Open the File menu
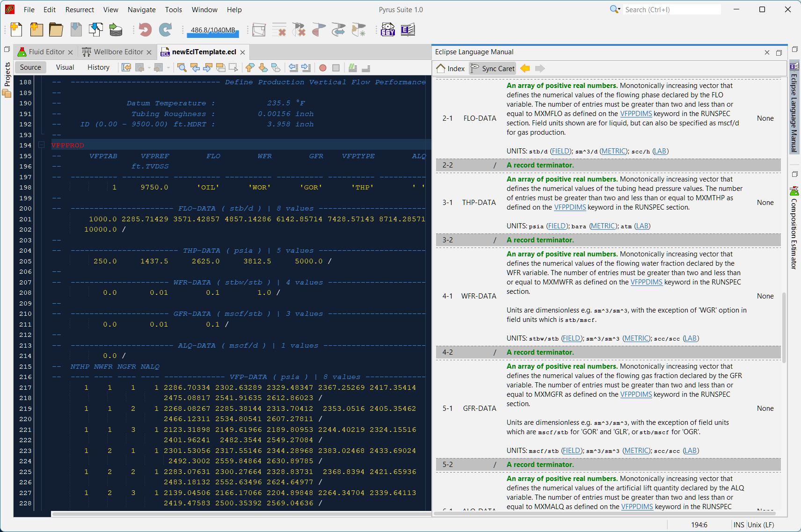 point(29,10)
